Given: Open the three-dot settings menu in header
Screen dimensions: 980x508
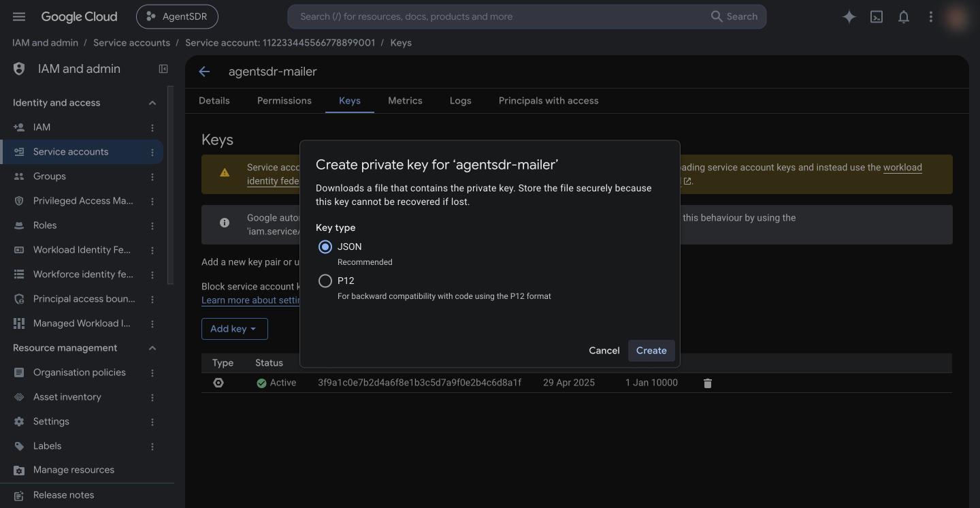Looking at the screenshot, I should coord(931,17).
